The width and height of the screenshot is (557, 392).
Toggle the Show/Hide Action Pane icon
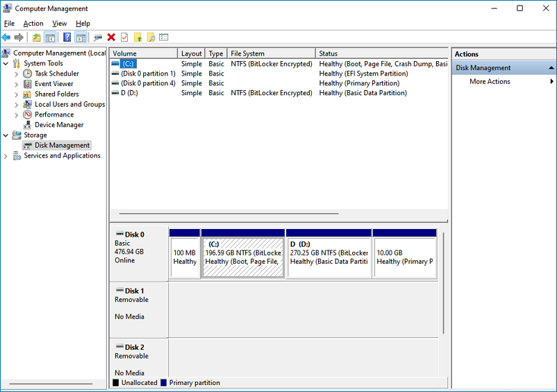point(81,37)
